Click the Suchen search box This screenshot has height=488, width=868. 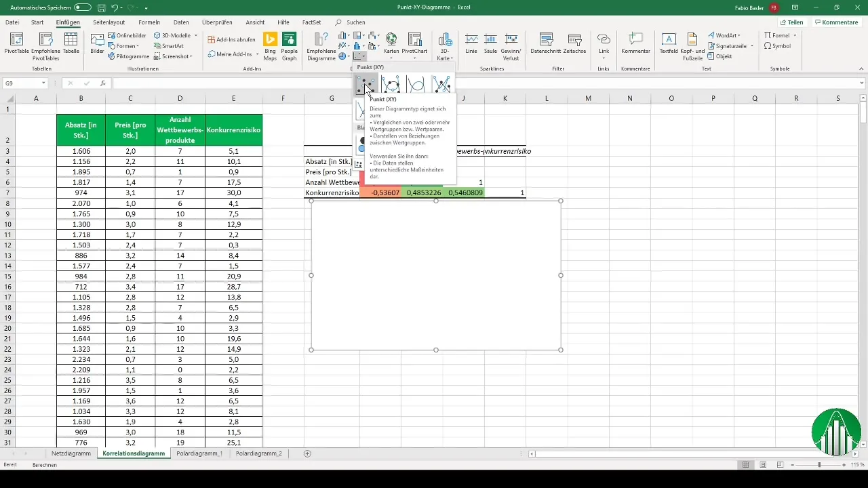point(356,22)
